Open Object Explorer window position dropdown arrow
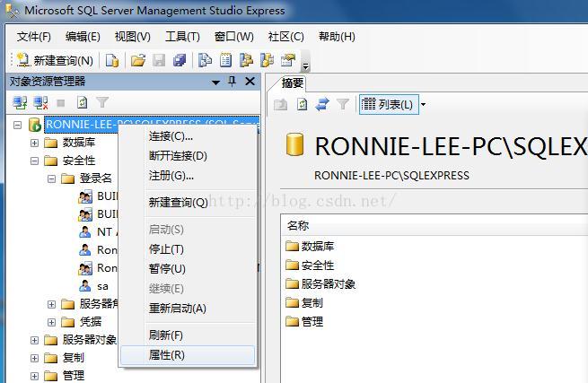This screenshot has width=588, height=383. click(215, 83)
